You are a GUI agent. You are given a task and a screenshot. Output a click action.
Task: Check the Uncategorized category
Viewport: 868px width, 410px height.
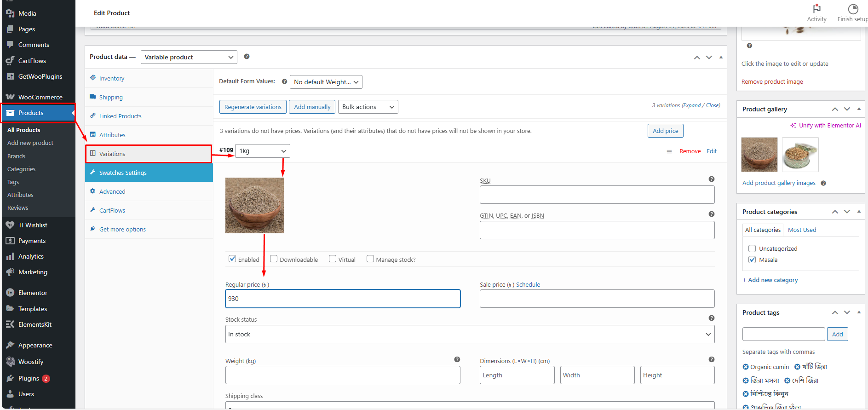point(752,248)
